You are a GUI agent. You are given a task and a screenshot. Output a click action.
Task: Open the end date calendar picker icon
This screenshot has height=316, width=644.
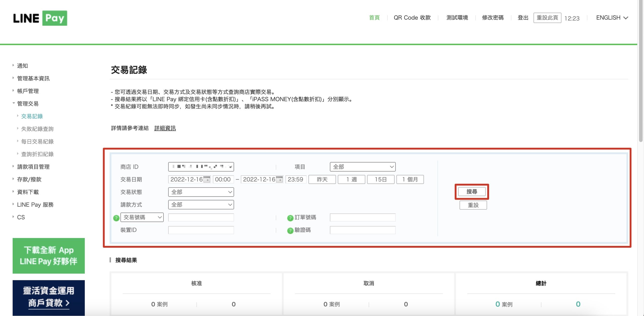point(279,179)
